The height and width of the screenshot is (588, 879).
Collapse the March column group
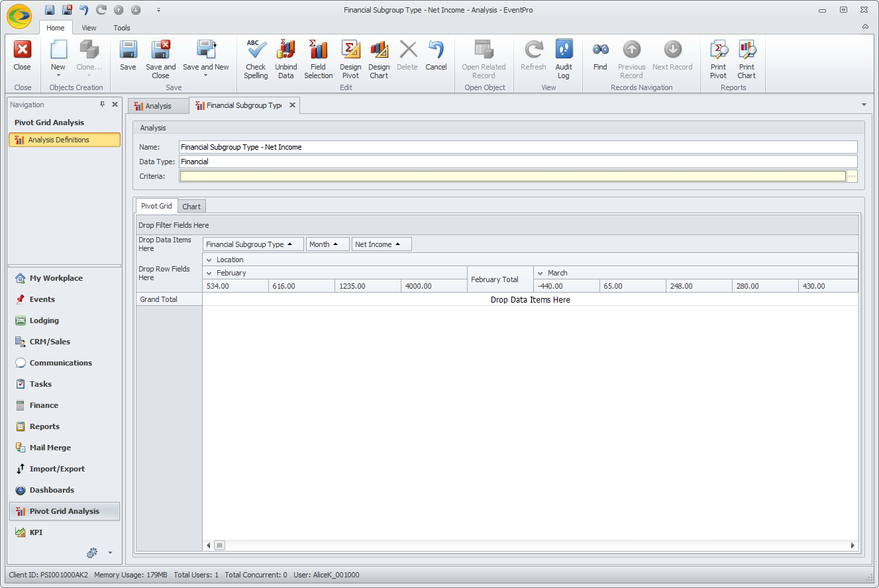(x=541, y=273)
